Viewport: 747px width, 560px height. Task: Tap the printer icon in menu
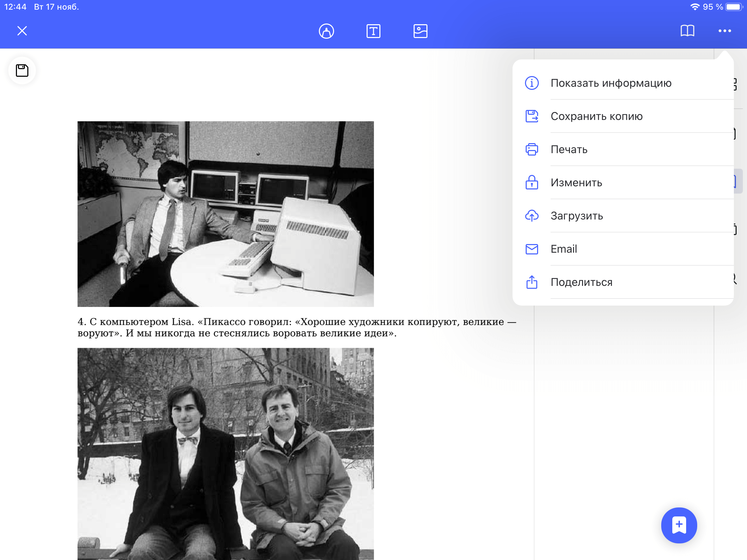(532, 149)
